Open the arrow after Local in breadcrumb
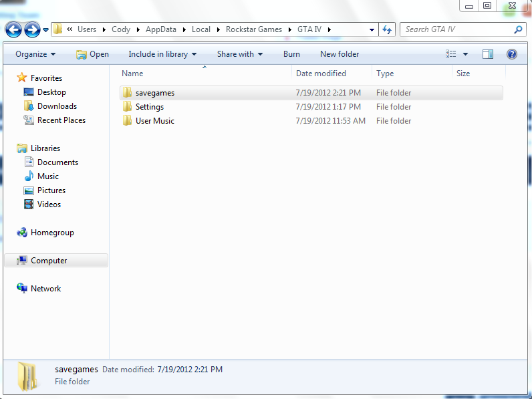This screenshot has width=532, height=399. point(218,30)
